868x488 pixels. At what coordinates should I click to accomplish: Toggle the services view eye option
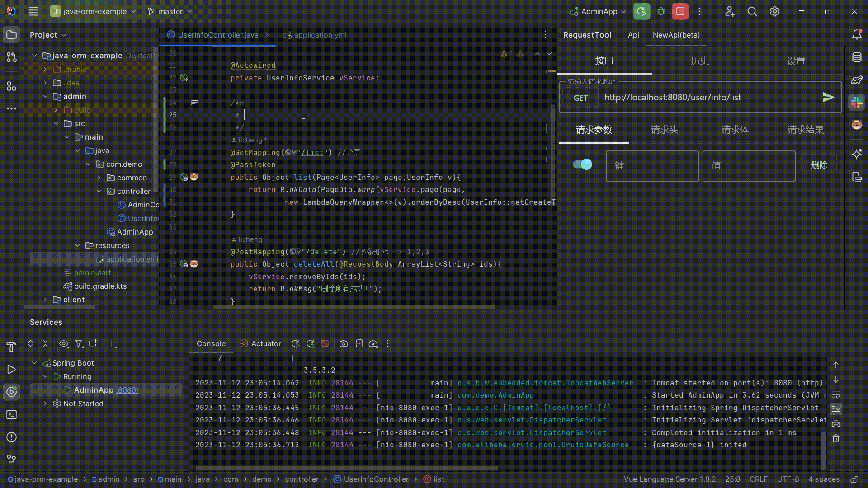[64, 344]
